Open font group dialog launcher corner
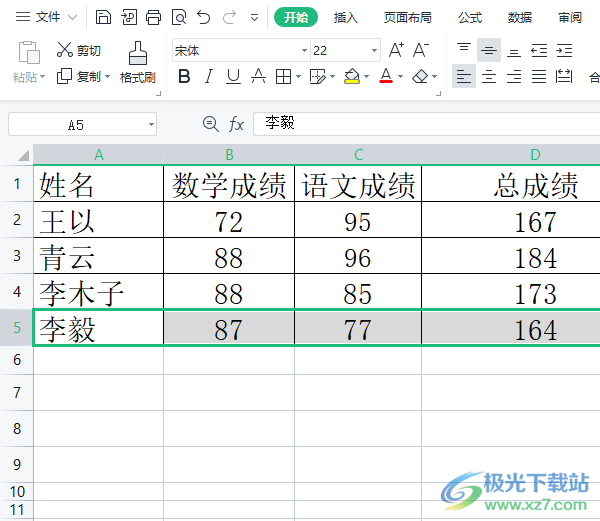The width and height of the screenshot is (600, 521). click(439, 93)
